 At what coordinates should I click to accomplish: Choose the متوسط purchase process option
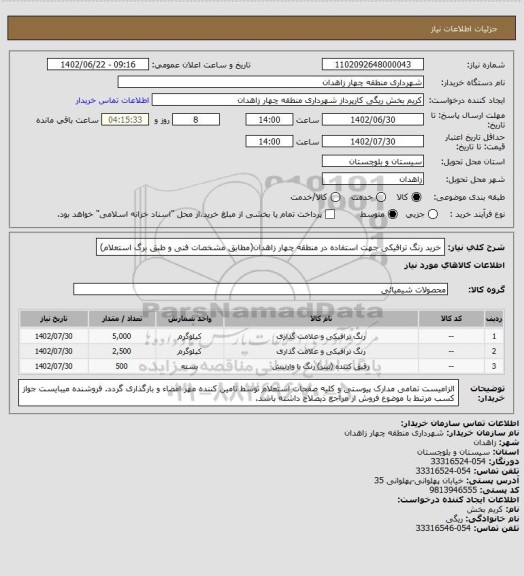pyautogui.click(x=393, y=215)
